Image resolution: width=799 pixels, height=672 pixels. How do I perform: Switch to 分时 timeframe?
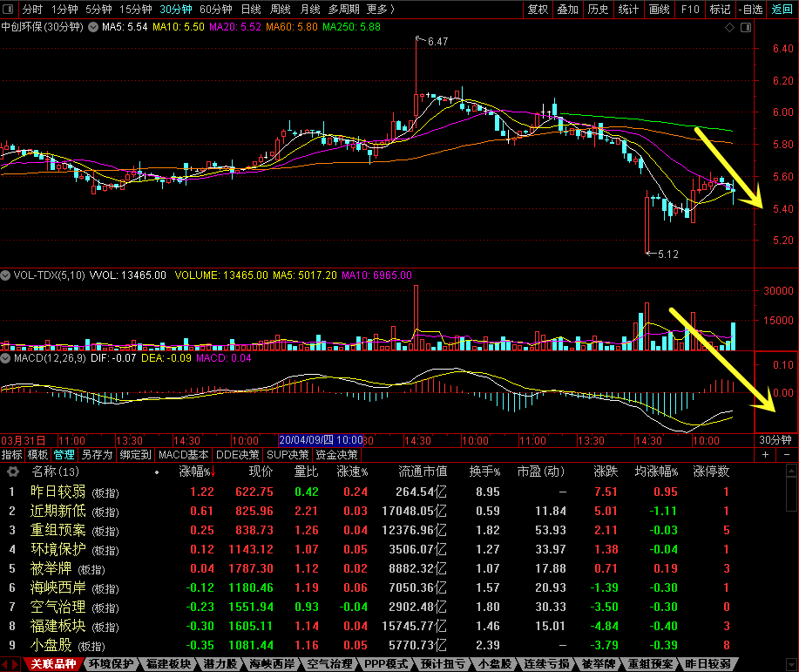(32, 10)
